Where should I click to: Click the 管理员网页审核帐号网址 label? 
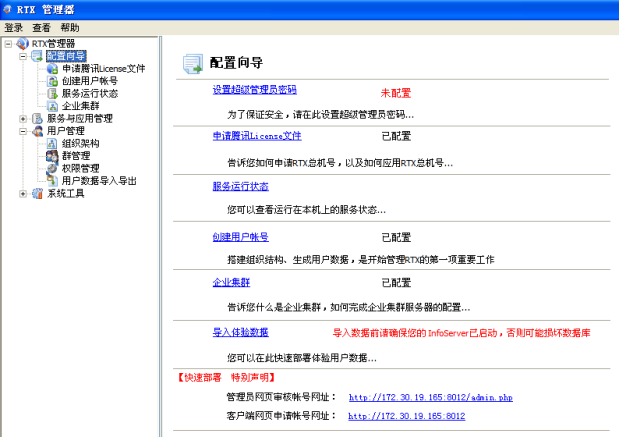281,397
